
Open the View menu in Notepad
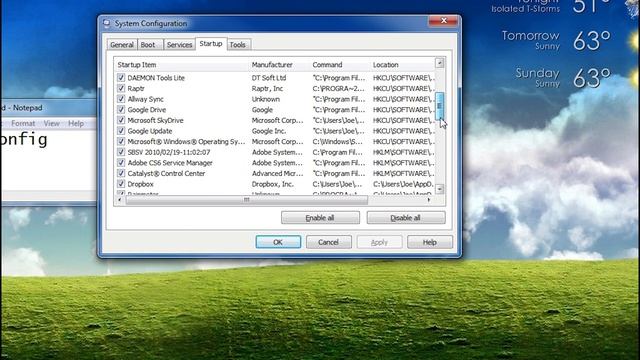click(51, 123)
